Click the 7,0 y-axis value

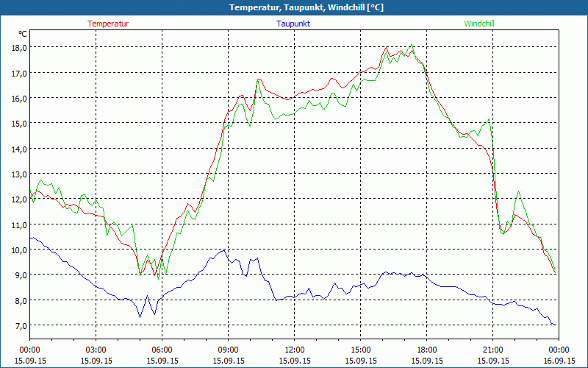21,326
